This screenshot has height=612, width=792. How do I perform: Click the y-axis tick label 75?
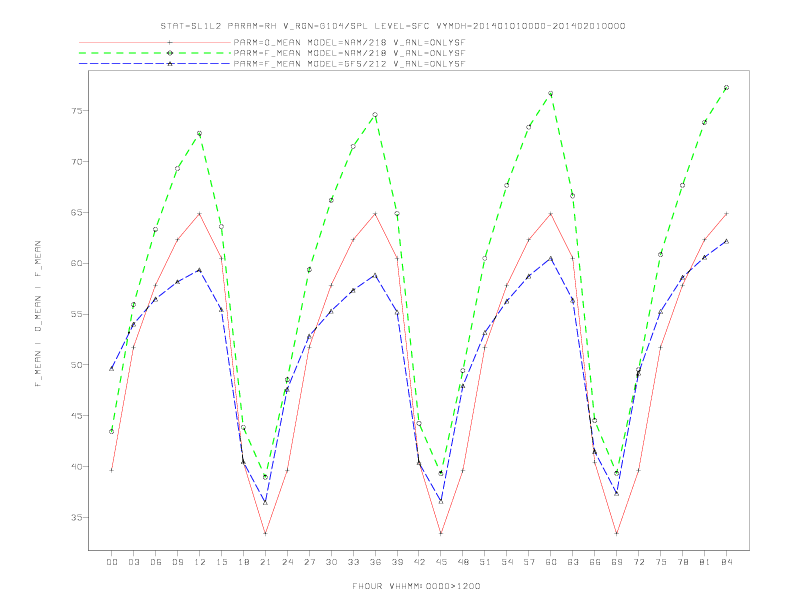point(77,111)
